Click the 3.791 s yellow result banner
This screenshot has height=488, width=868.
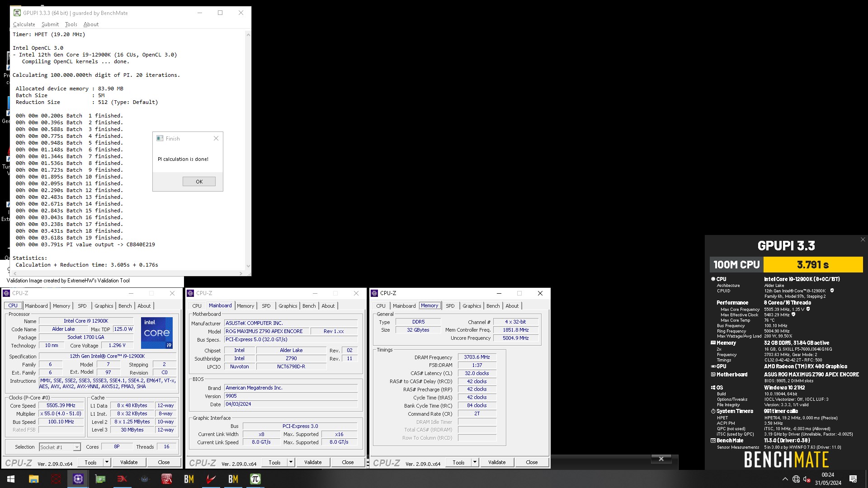[x=813, y=265]
